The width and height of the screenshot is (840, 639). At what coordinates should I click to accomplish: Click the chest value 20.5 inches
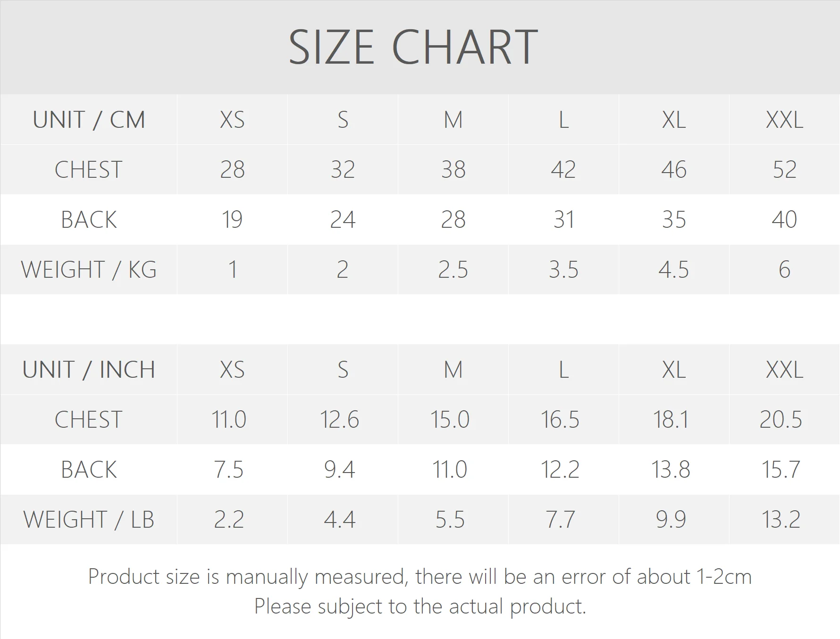point(781,420)
